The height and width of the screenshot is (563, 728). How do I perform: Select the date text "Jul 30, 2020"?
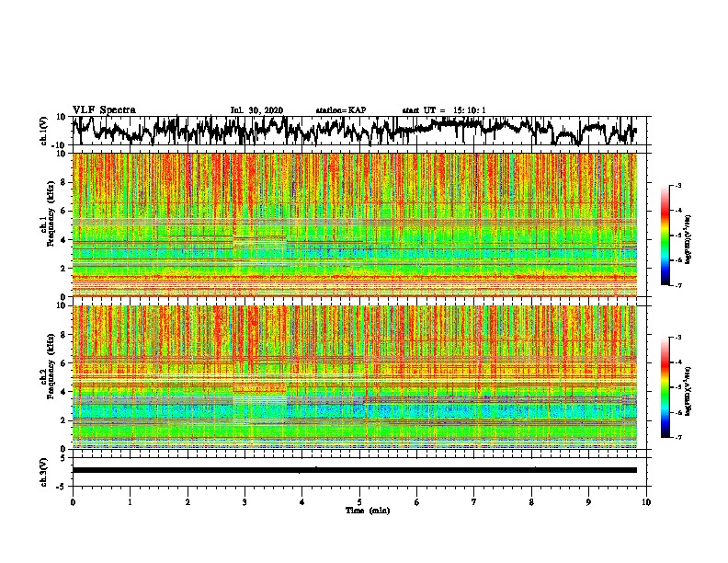[x=256, y=110]
